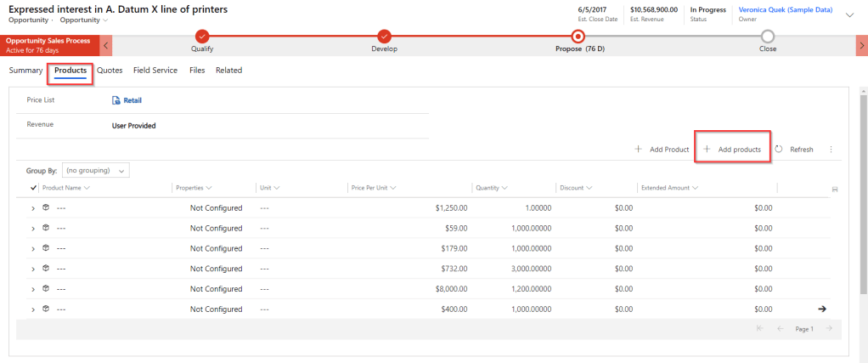The image size is (868, 363).
Task: Open the vertical ellipsis more commands menu
Action: [831, 150]
